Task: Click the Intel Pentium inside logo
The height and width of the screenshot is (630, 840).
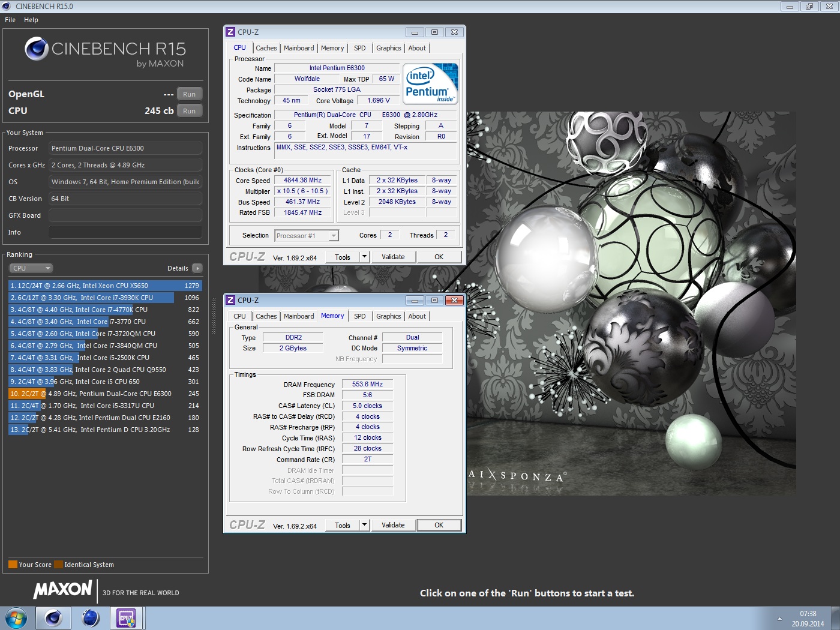Action: [x=430, y=83]
